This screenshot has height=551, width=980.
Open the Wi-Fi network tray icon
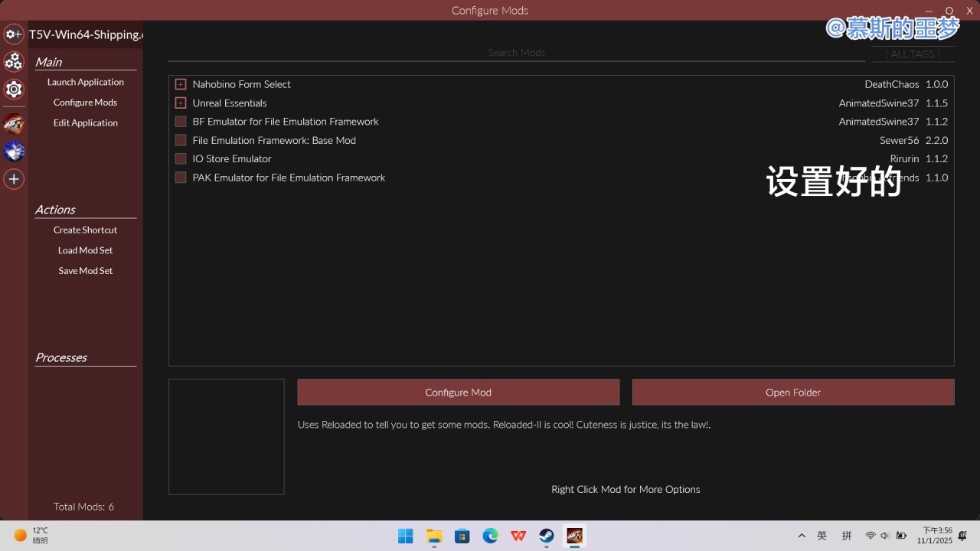click(871, 536)
